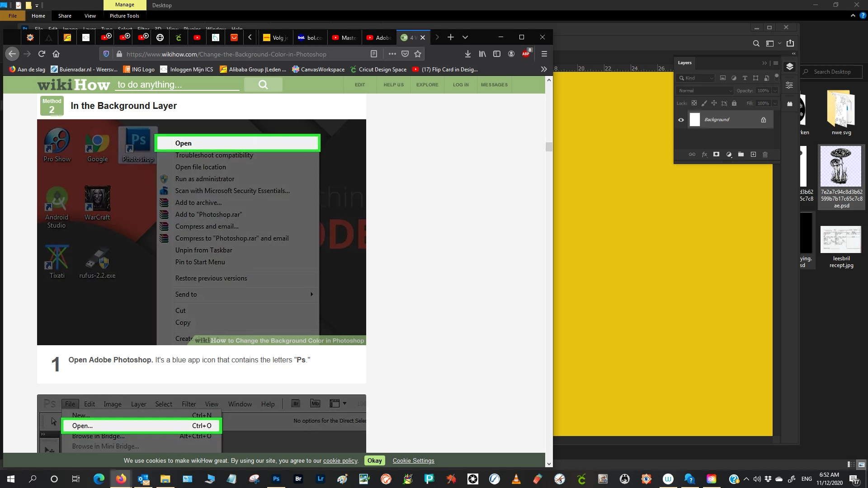Filter for type layers

pyautogui.click(x=745, y=78)
